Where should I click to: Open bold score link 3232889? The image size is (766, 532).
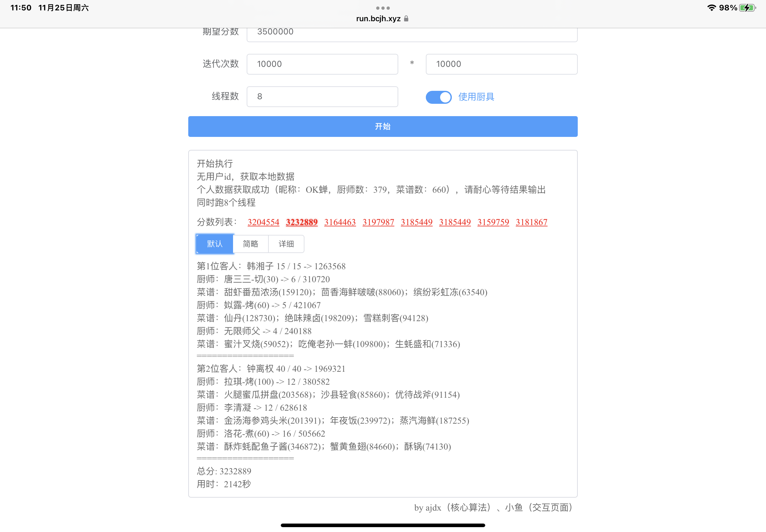[x=302, y=222]
